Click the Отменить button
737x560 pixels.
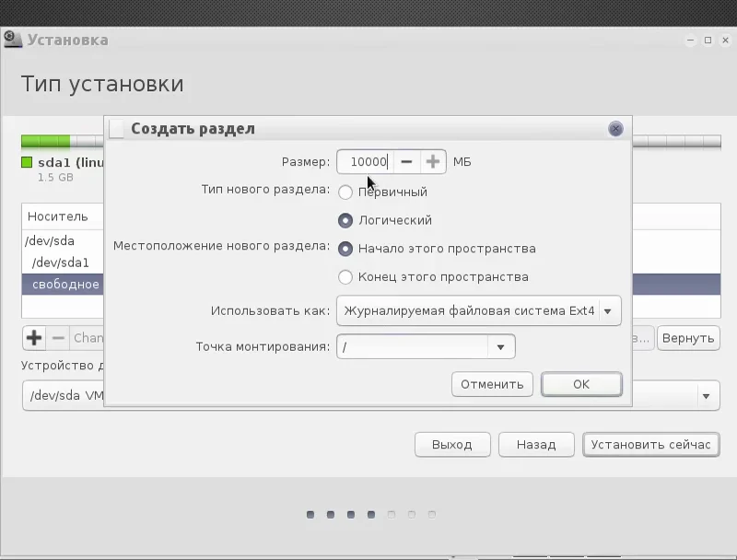click(492, 384)
